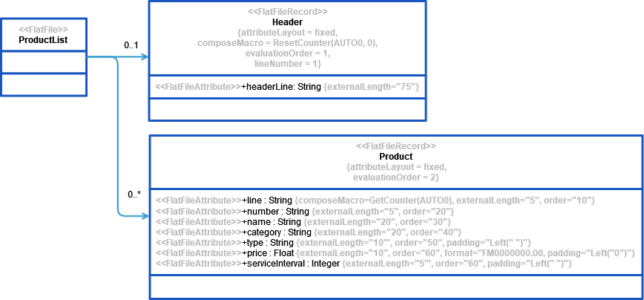This screenshot has width=644, height=300.
Task: Select the Header composeMacro ResetCounter property
Action: tap(287, 43)
